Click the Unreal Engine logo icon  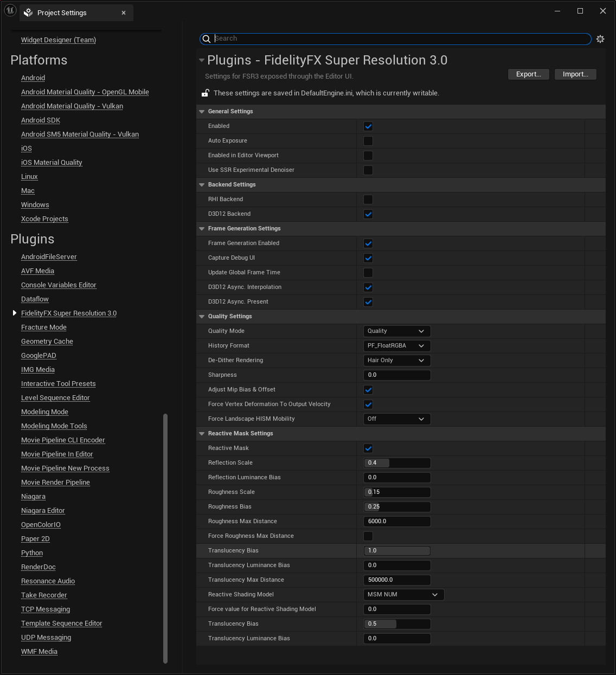pos(10,11)
